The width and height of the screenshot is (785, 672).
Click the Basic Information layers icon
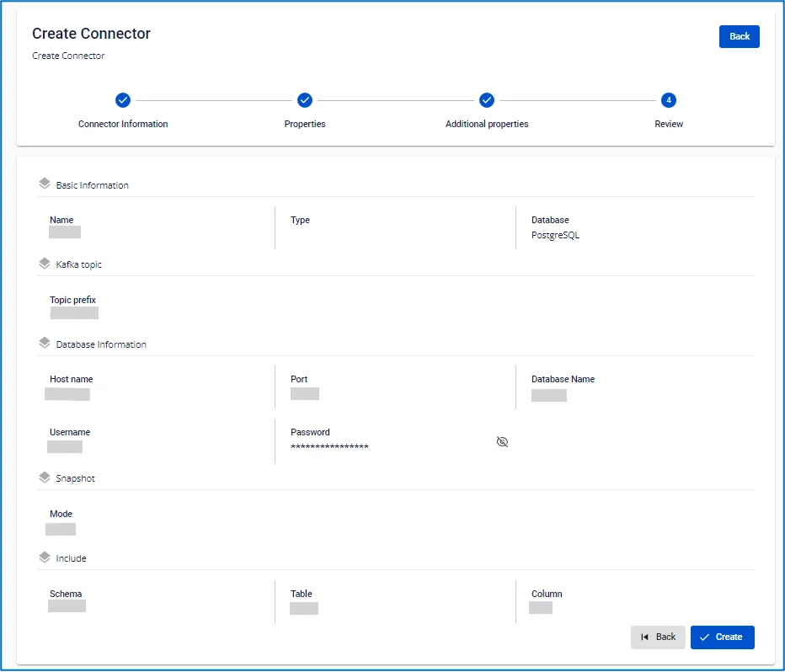pos(45,184)
